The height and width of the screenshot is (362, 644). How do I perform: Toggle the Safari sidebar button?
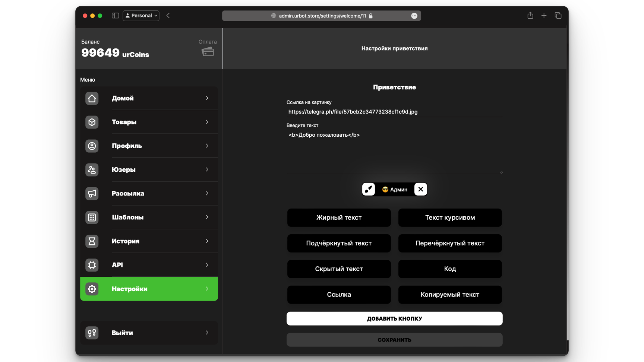point(115,16)
